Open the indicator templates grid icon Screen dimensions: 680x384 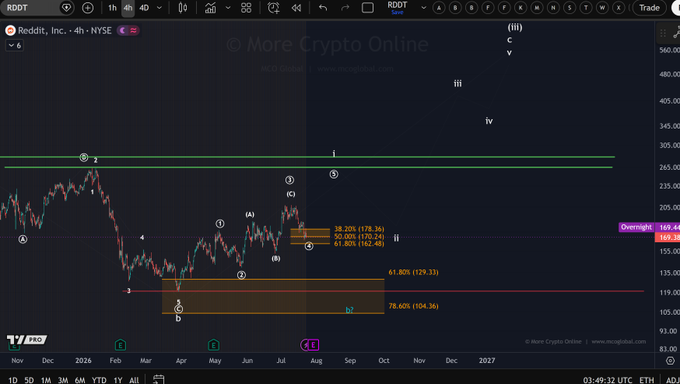[x=246, y=8]
